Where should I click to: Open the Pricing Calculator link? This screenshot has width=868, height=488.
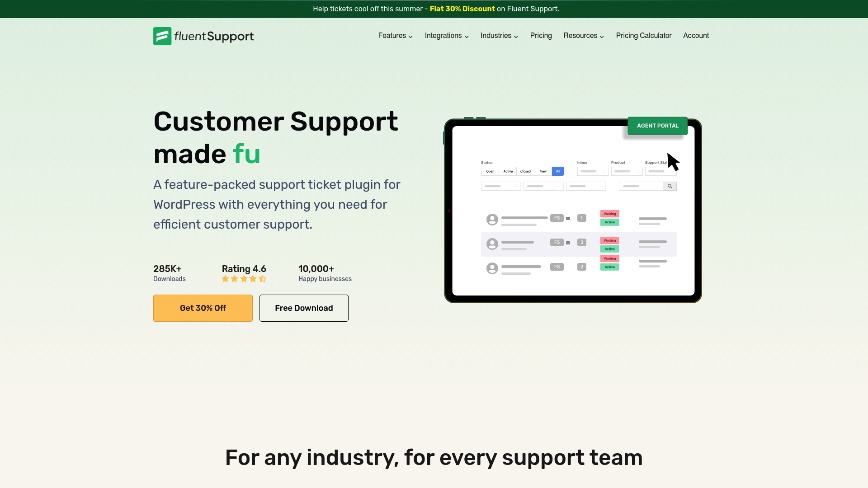tap(644, 36)
